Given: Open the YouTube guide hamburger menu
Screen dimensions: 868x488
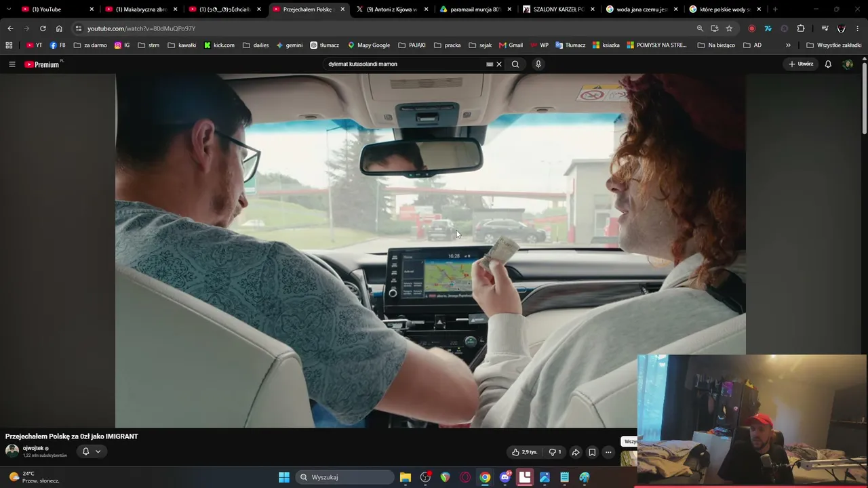Looking at the screenshot, I should (x=12, y=64).
